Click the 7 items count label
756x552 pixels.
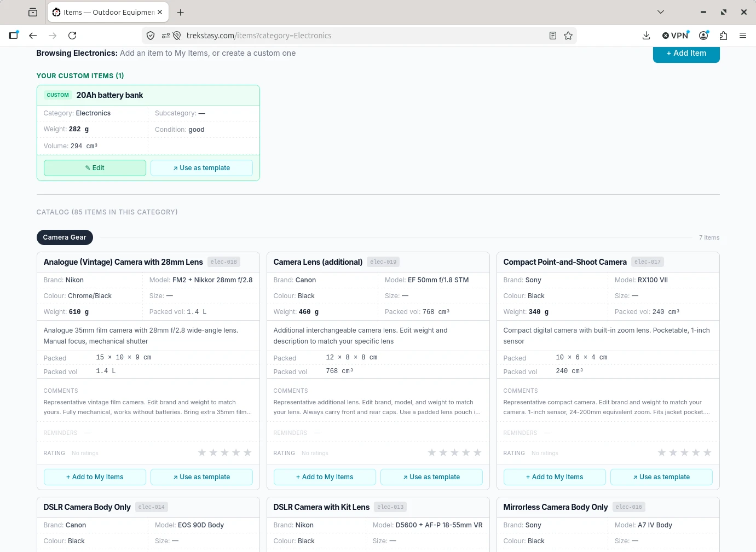point(709,237)
